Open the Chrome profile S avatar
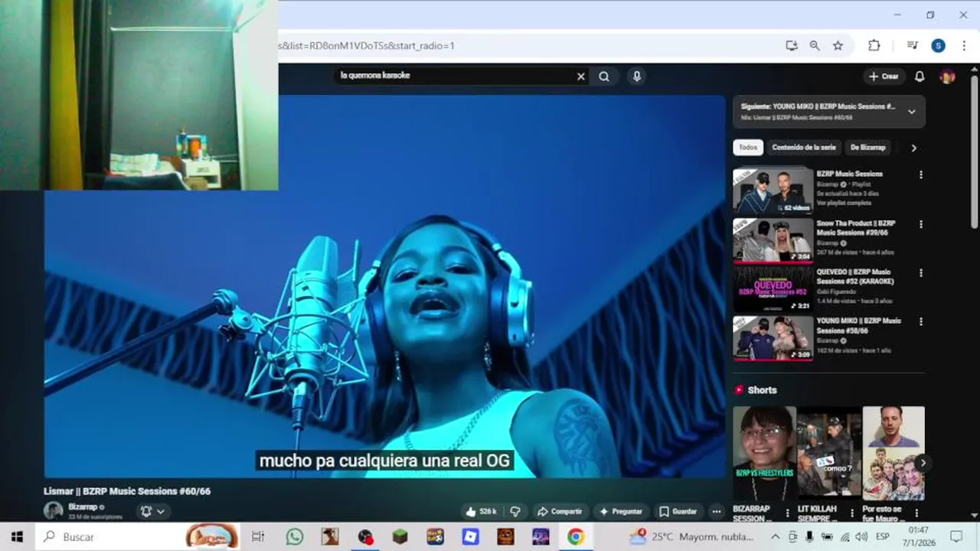980x551 pixels. click(938, 46)
